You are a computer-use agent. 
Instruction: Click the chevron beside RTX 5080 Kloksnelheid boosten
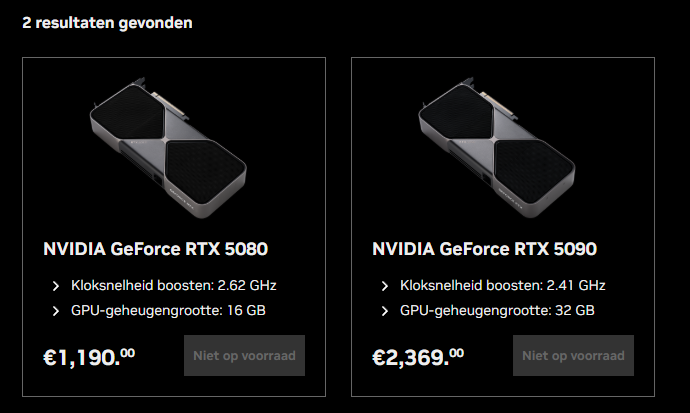click(x=56, y=286)
